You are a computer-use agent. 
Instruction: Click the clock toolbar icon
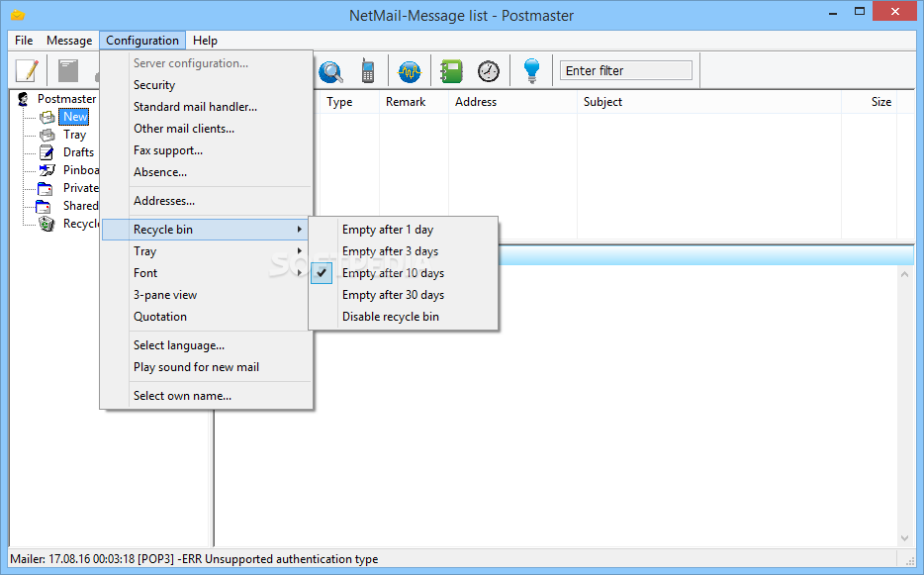[x=489, y=71]
